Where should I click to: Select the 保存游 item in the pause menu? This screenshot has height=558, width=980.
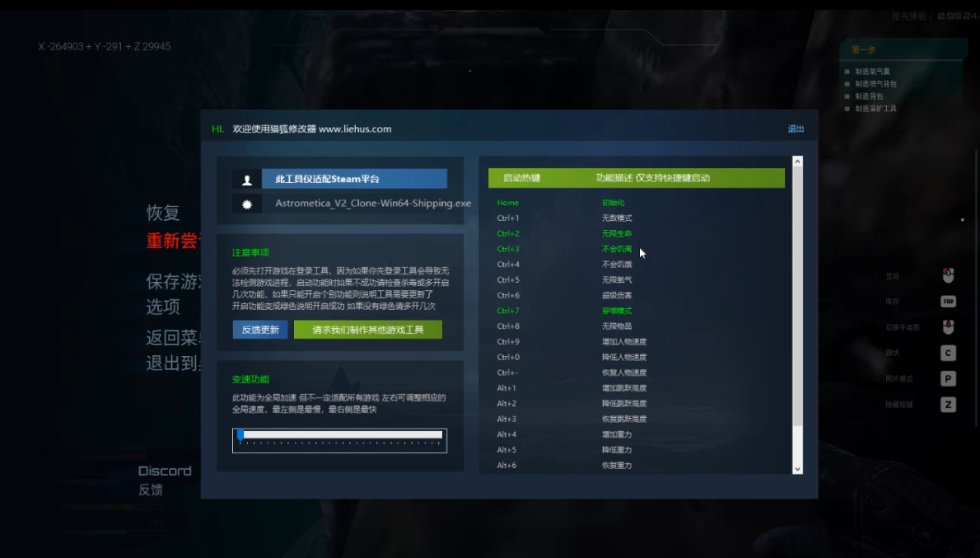point(173,282)
